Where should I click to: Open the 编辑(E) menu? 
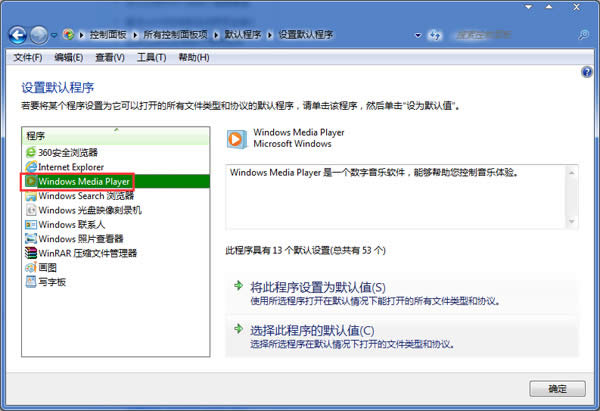pyautogui.click(x=68, y=57)
